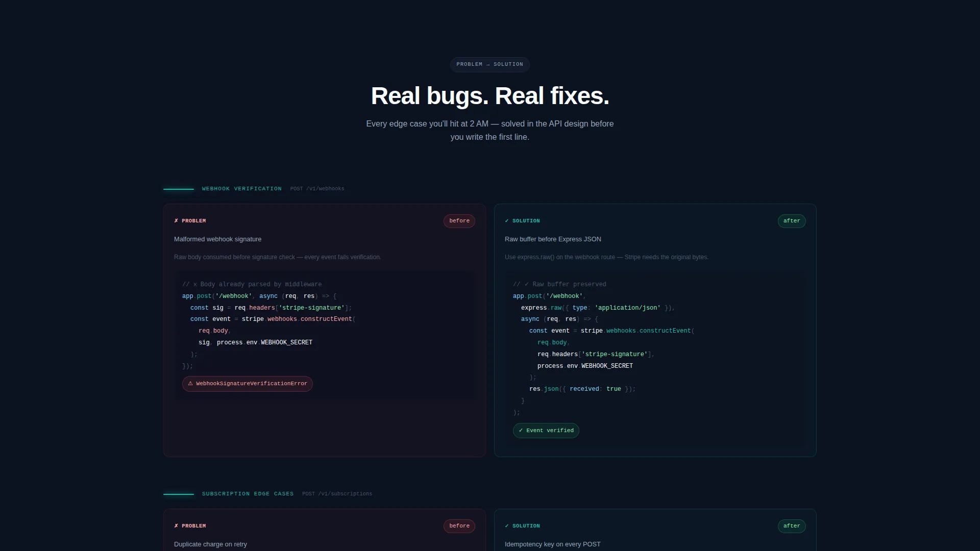Click the ✓ icon beside the subscription SOLUTION label
980x551 pixels.
click(x=507, y=526)
